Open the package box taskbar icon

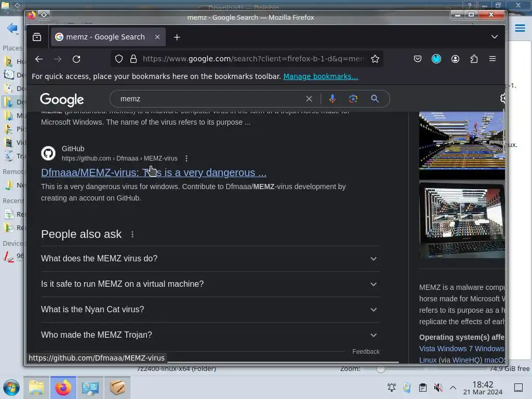[117, 388]
